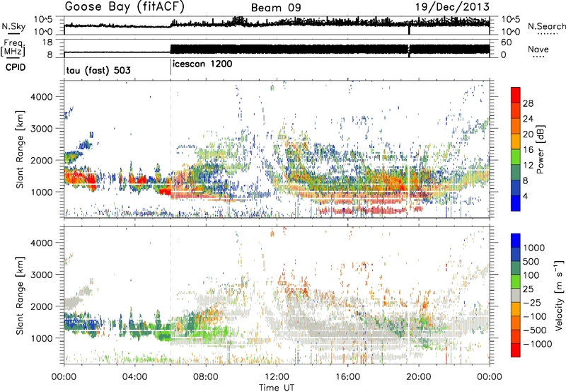Click the red backscatter patch near 04:00 power panel
The image size is (566, 392).
click(139, 180)
